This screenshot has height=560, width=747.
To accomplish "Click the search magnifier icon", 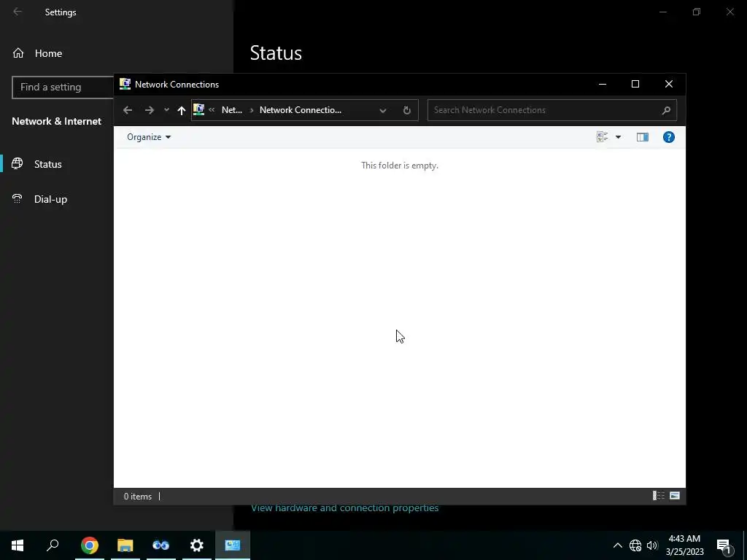I will [x=666, y=110].
